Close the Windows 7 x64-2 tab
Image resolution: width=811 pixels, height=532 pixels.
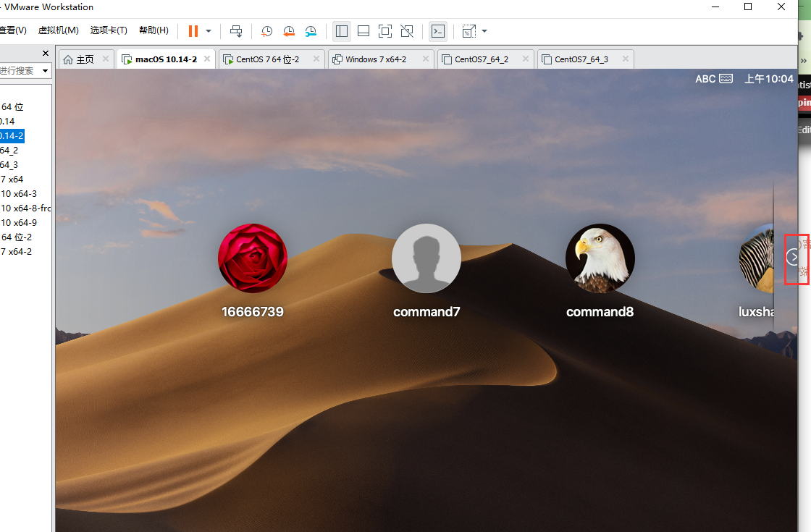pos(425,59)
